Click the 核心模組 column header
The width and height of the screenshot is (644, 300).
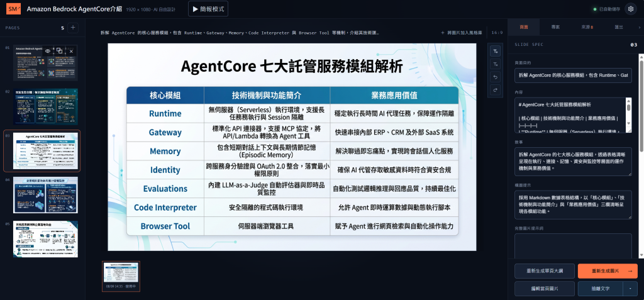click(165, 96)
